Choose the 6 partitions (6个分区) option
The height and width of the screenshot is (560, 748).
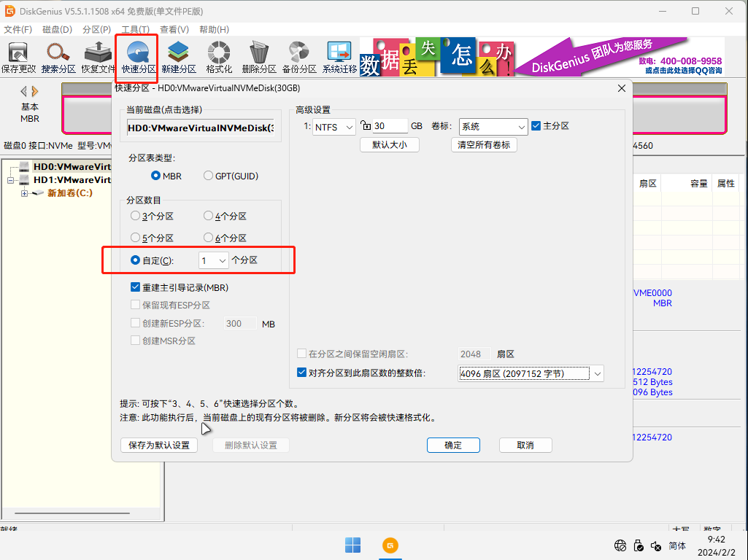(x=225, y=238)
